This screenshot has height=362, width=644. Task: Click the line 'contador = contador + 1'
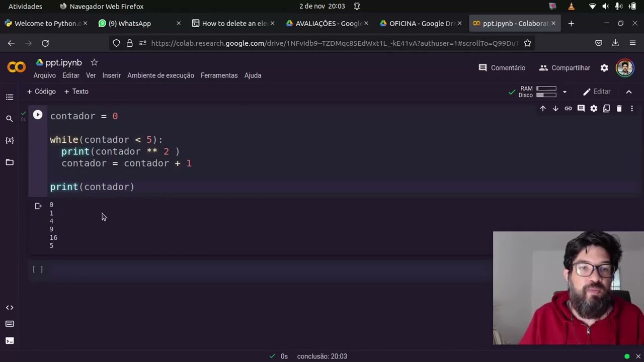coord(126,163)
